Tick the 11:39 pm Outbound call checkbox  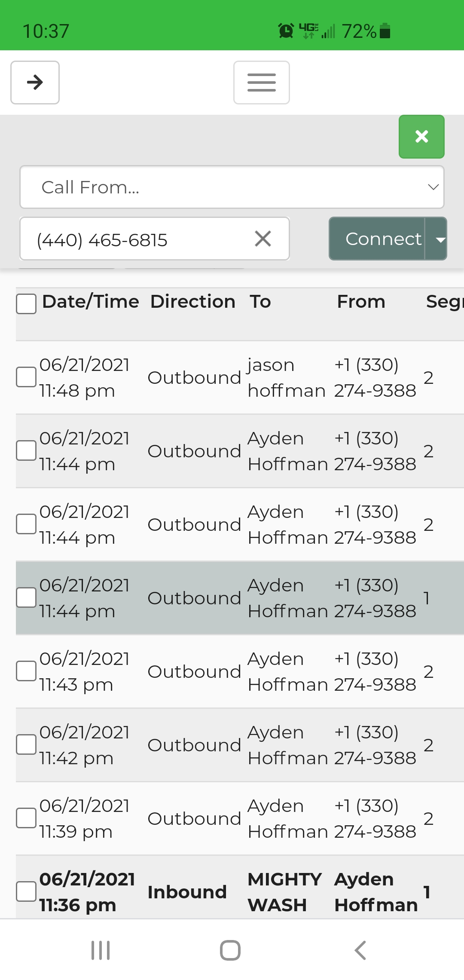click(x=26, y=818)
